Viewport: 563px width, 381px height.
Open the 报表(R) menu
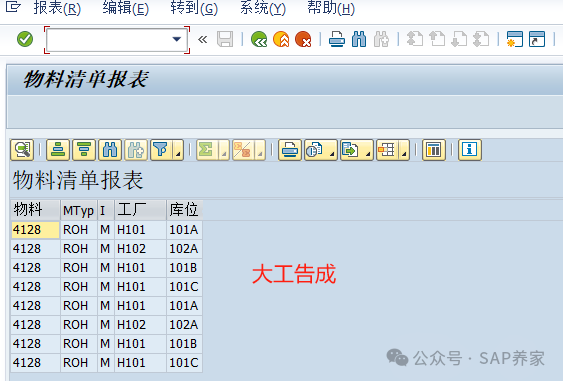coord(57,8)
